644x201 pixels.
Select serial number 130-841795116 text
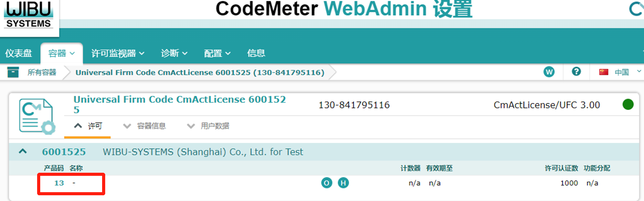click(x=354, y=105)
